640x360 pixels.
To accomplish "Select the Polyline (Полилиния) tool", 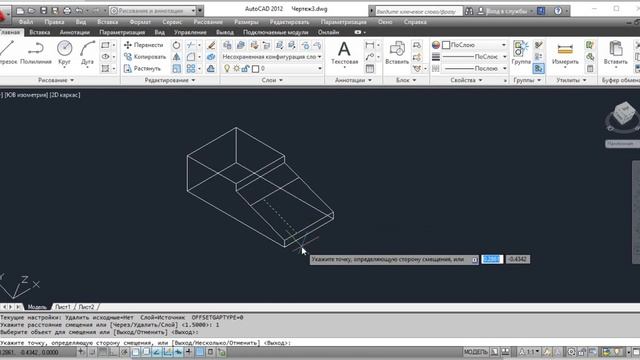I will pos(36,53).
